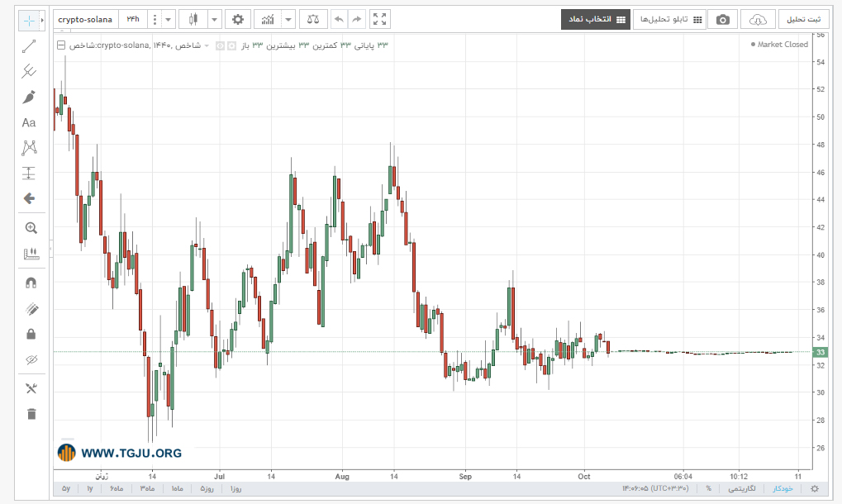Toggle stay-in-drawing-mode pencil icon
842x504 pixels.
click(x=31, y=309)
